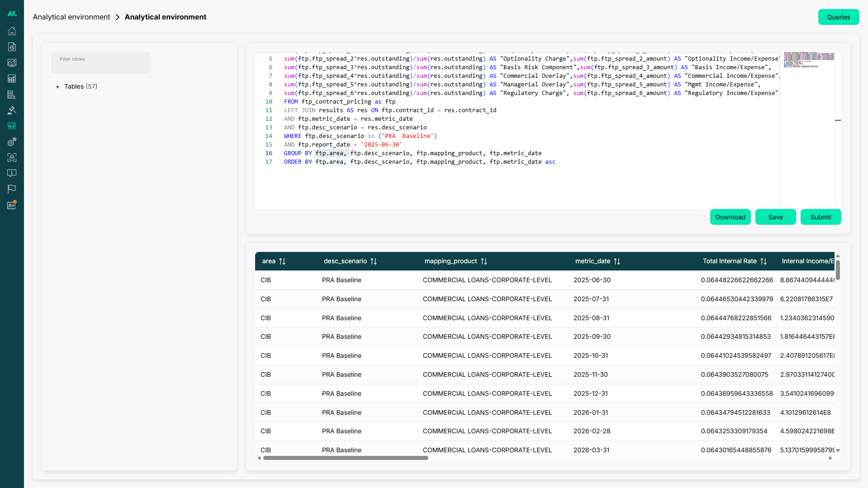Click the '2025-06-30' date string in editor
The image size is (868, 488).
click(381, 145)
